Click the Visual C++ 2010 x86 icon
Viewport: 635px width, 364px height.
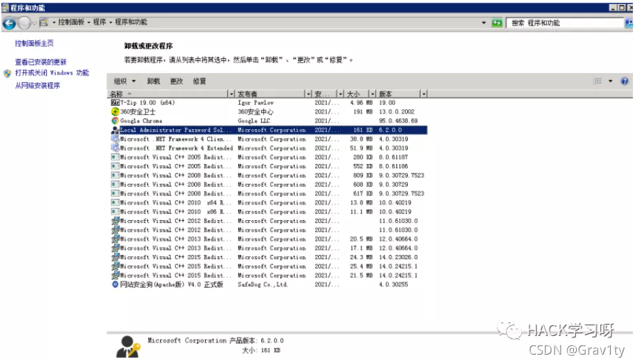coord(115,211)
